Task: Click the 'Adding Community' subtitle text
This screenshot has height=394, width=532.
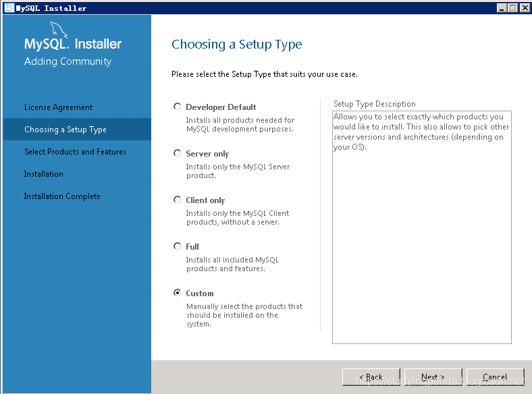Action: click(68, 61)
